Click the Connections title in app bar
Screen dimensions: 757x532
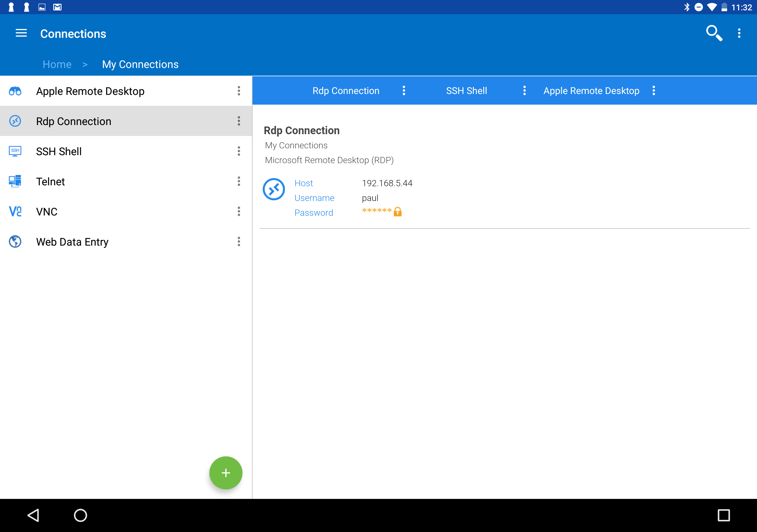73,34
